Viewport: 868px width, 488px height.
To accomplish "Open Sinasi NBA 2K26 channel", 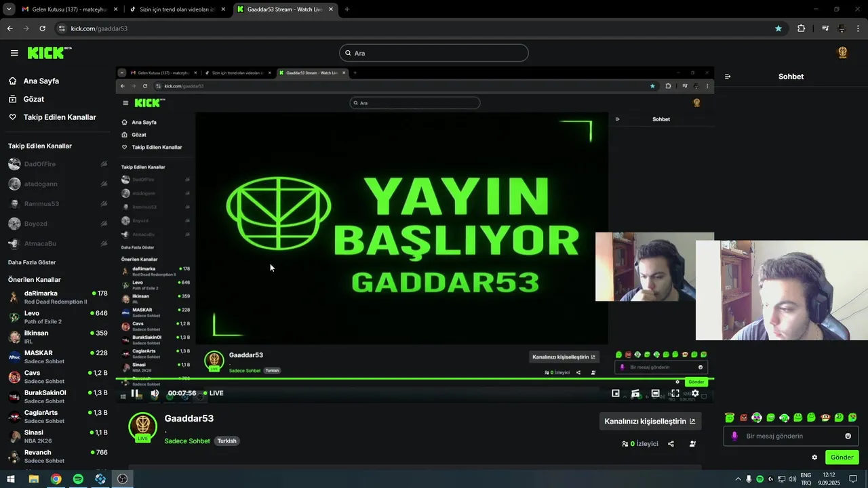I will (x=58, y=436).
